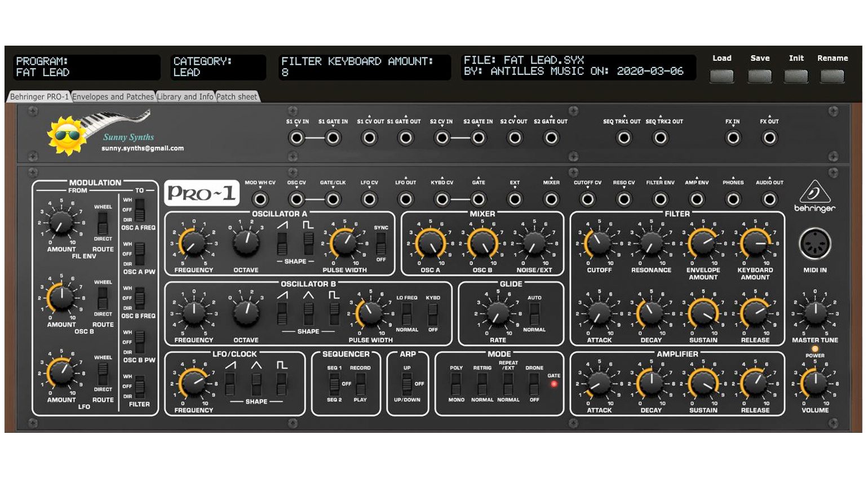Click the AUDIO OUT jack
Screen dimensions: 868x479
[x=769, y=199]
